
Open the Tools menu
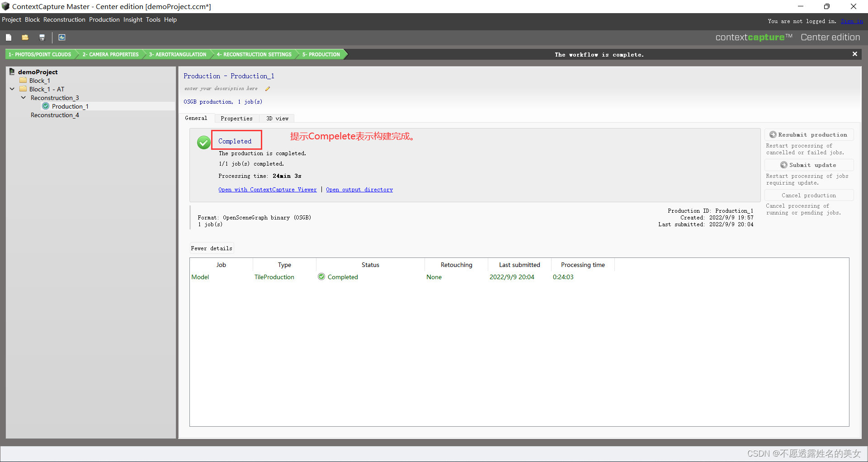tap(153, 20)
